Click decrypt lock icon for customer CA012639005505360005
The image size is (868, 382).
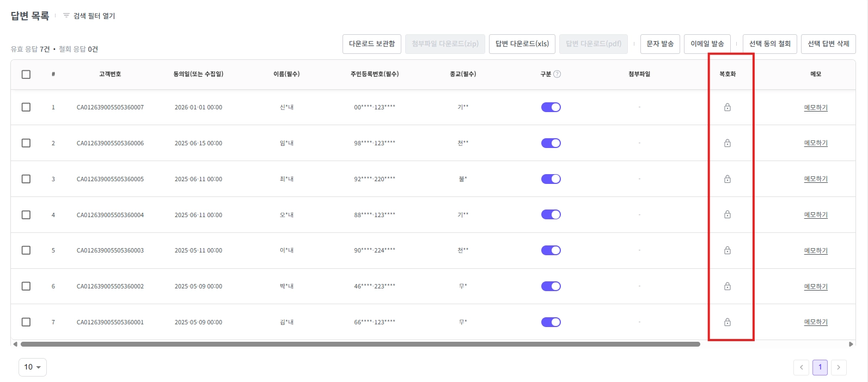click(727, 179)
